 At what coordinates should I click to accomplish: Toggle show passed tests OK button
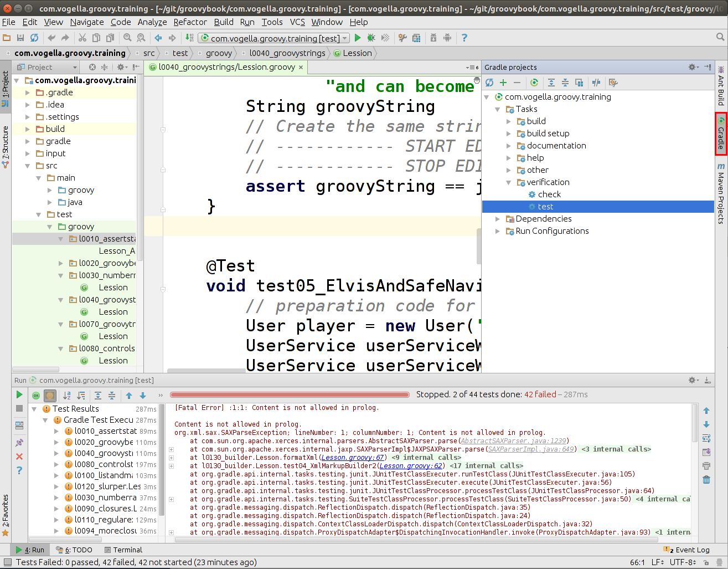click(x=36, y=395)
